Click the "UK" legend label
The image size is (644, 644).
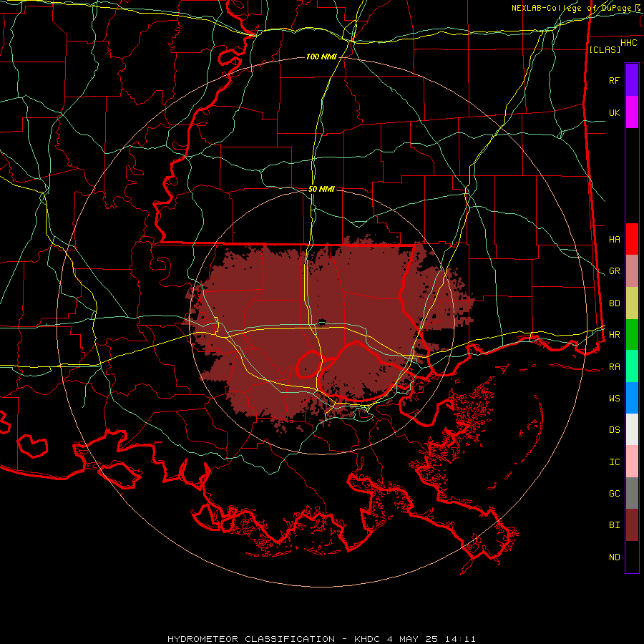click(x=614, y=112)
